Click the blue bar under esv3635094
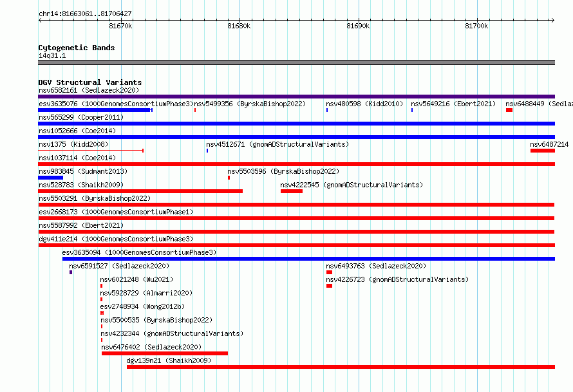Viewport: 573px width, 392px height. pos(309,259)
